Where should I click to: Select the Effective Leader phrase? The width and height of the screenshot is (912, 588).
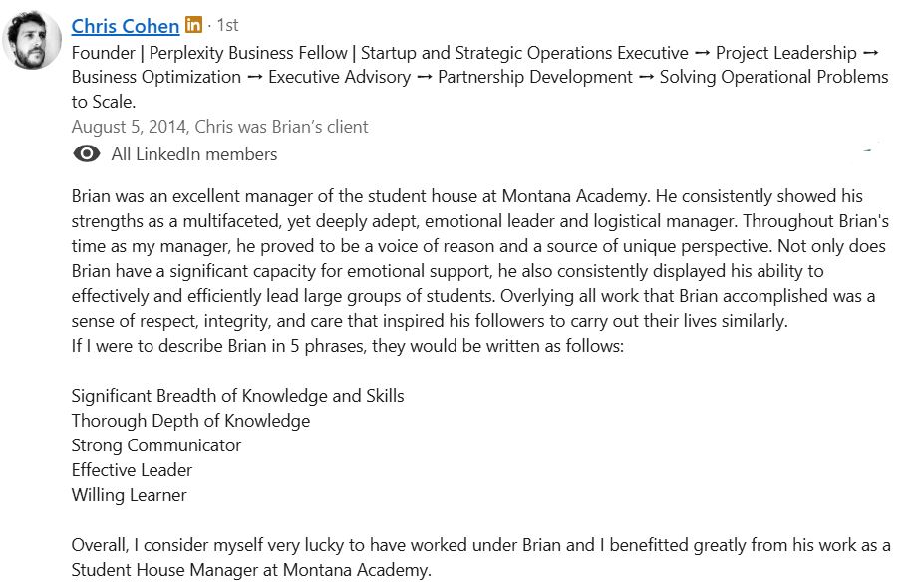132,470
